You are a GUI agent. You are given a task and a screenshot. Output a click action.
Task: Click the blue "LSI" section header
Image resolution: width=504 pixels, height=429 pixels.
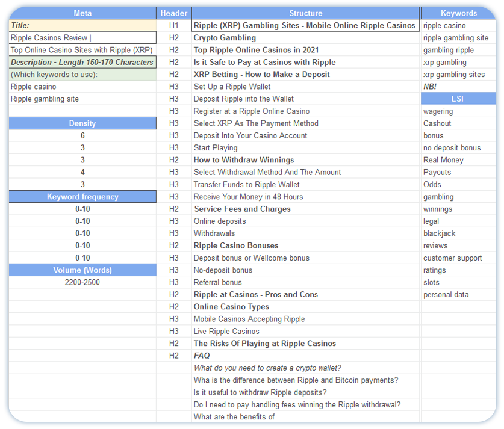(x=458, y=99)
